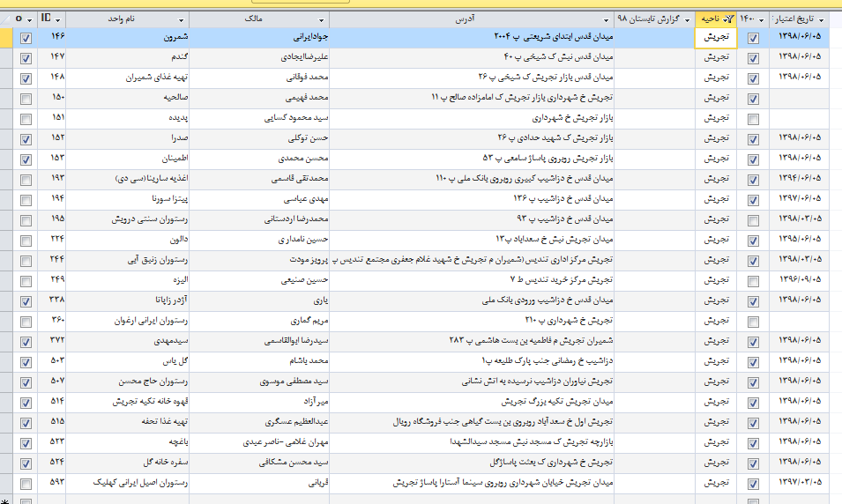
Task: Check the o checkbox for ID 224
Action: click(x=26, y=241)
